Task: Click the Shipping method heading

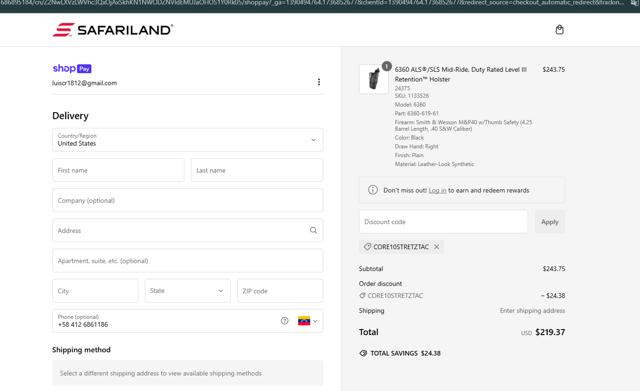Action: [x=81, y=350]
